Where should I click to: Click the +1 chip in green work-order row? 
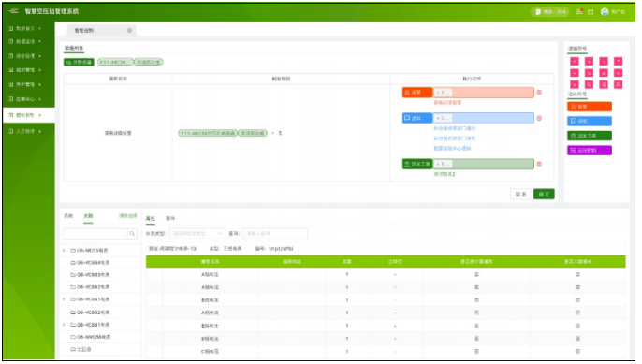(x=443, y=164)
